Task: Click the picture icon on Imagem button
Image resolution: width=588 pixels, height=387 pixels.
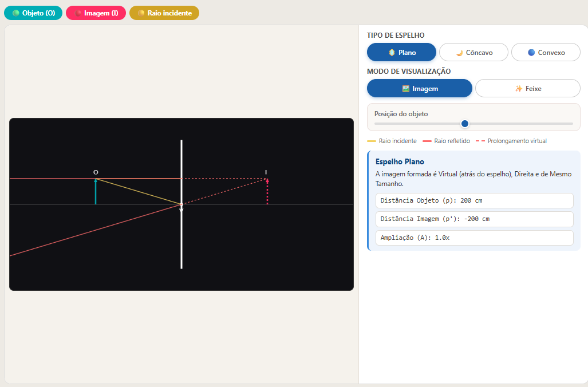Action: point(406,89)
